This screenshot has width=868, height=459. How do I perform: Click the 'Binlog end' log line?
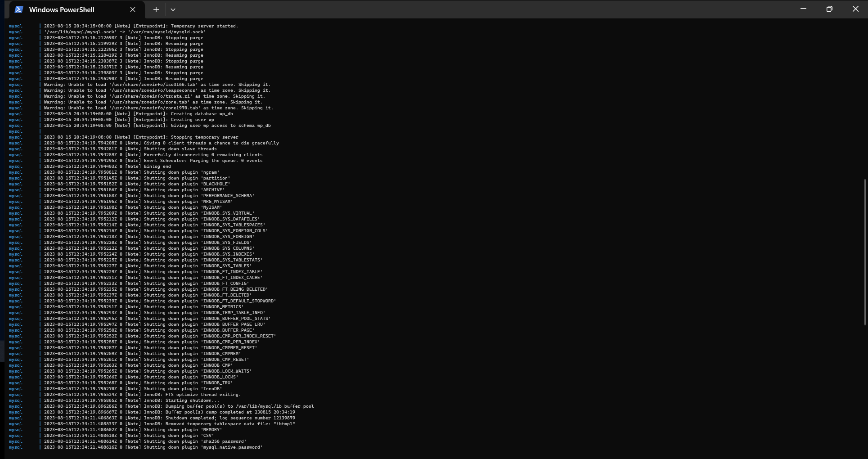(107, 166)
